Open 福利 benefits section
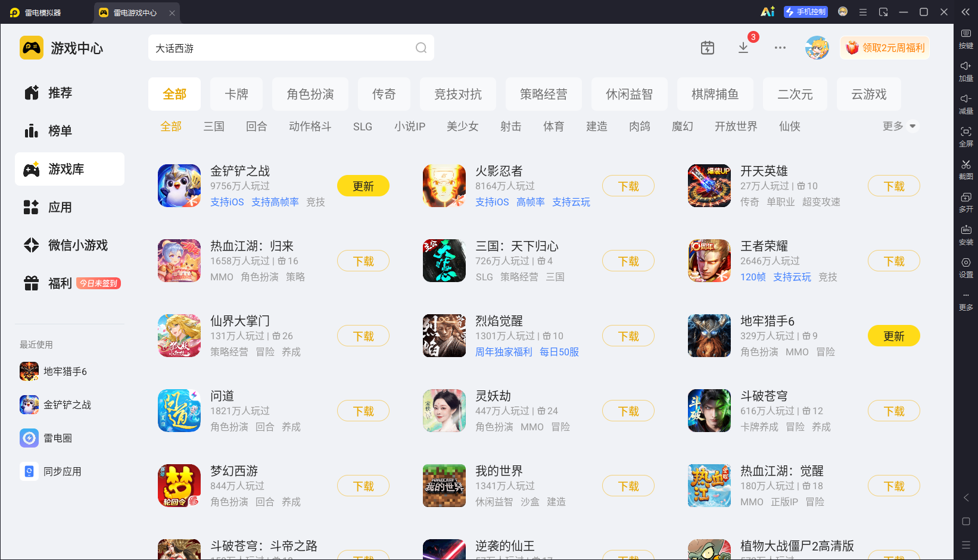The height and width of the screenshot is (560, 978). 70,283
